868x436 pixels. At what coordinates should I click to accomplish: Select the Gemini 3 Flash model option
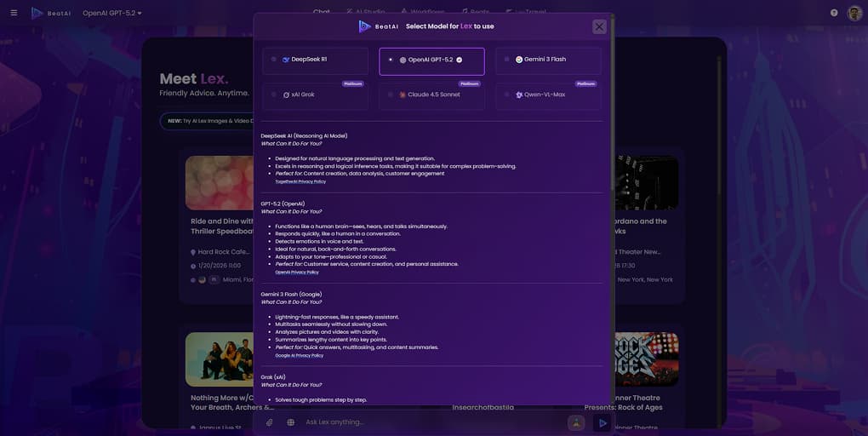548,60
